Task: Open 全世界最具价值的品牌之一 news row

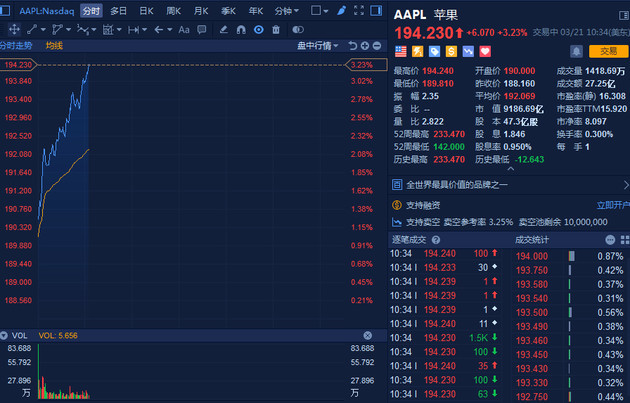Action: click(509, 185)
